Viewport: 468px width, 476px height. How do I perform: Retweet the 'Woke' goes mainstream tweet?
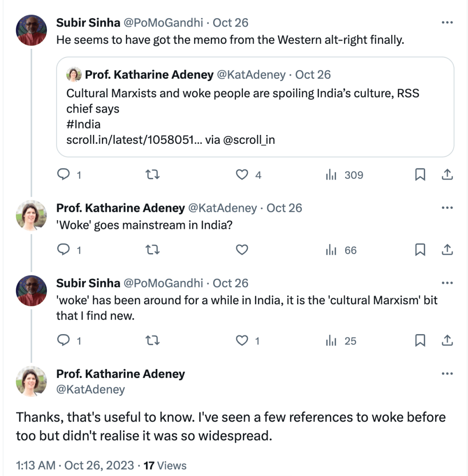[x=153, y=250]
